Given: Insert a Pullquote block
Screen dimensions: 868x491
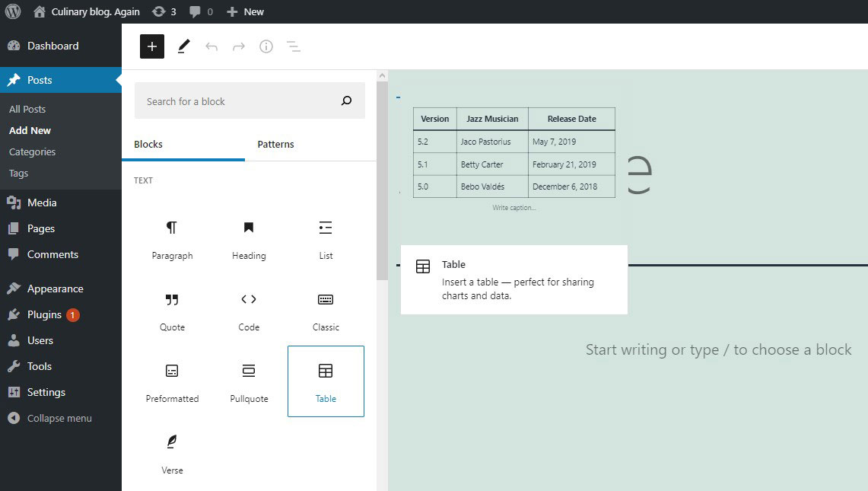Looking at the screenshot, I should [x=249, y=382].
